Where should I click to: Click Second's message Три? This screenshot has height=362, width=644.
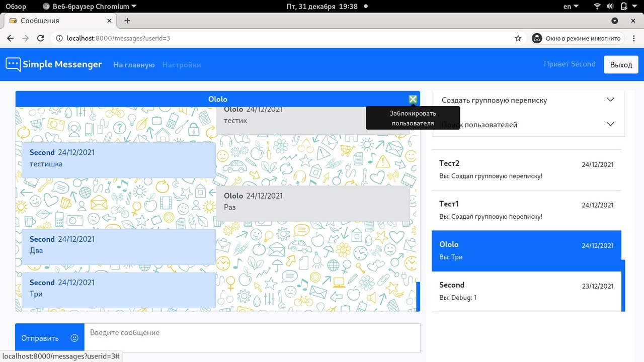(x=119, y=290)
